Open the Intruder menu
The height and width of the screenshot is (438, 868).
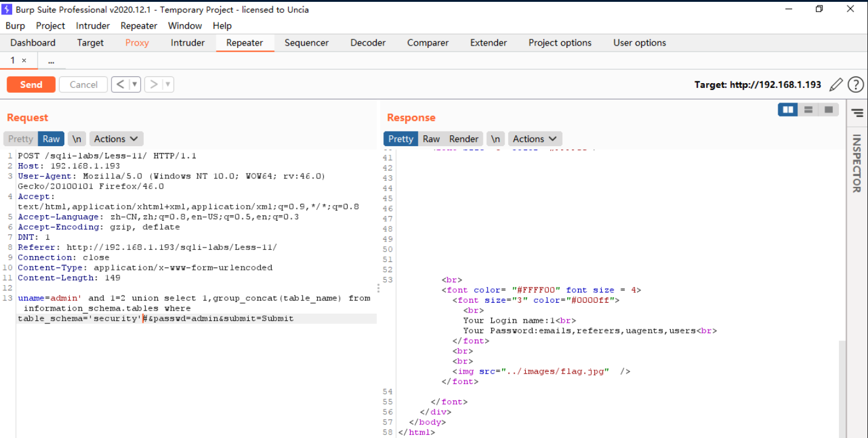(x=93, y=25)
